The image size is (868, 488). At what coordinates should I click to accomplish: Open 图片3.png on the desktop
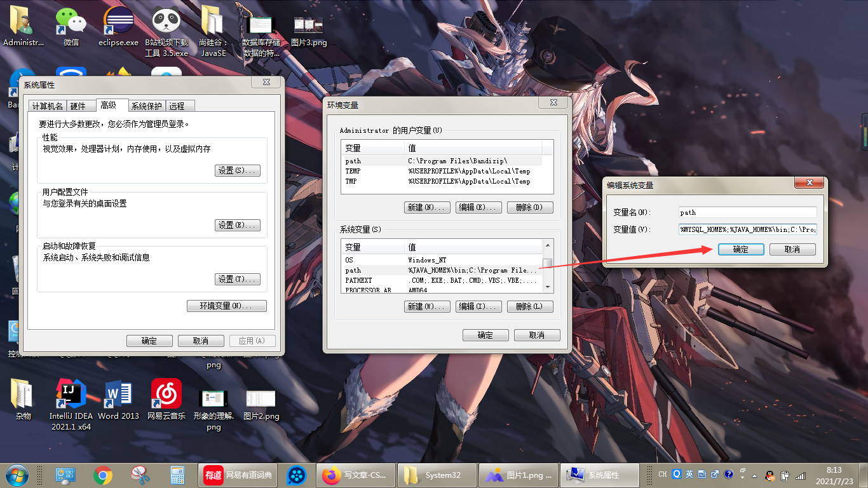click(x=309, y=30)
